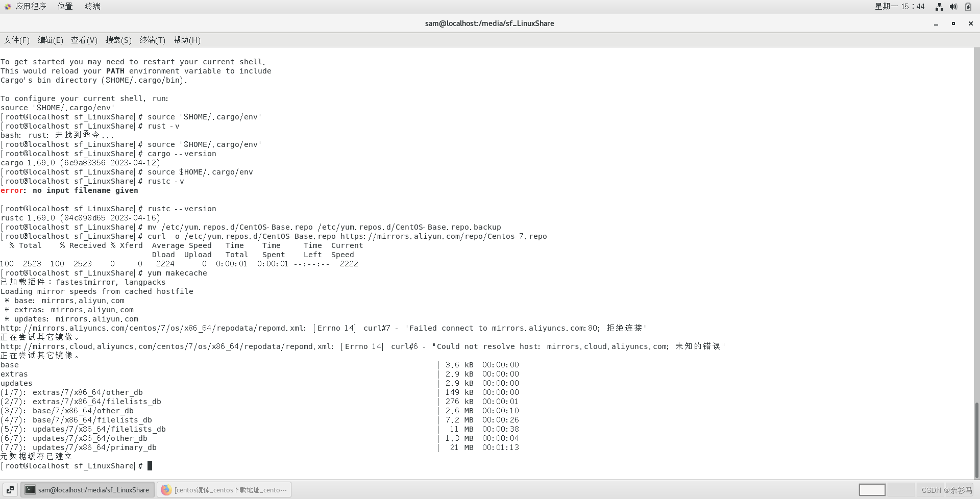Click the power battery icon in top bar
The image size is (980, 499).
click(968, 7)
